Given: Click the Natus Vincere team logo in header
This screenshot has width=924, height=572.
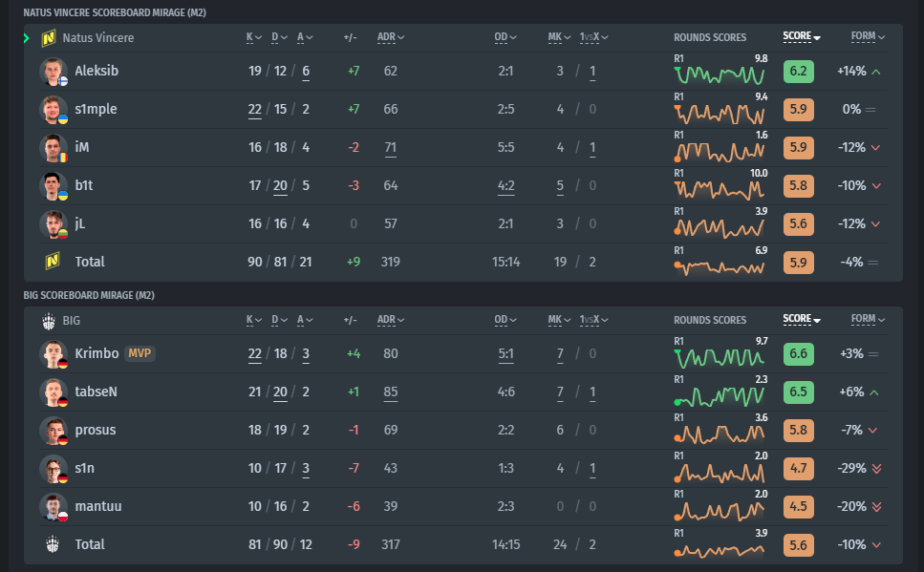Looking at the screenshot, I should [49, 38].
